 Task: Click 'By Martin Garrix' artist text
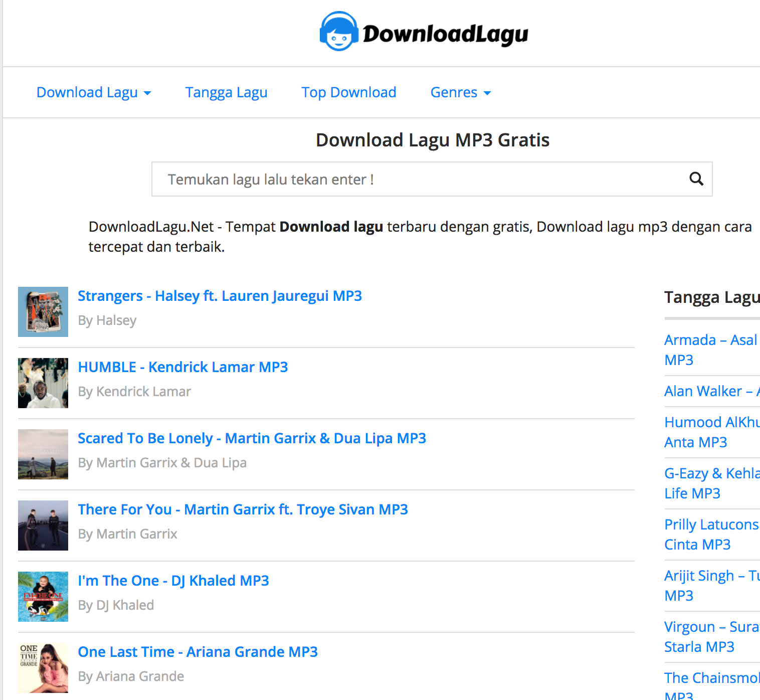click(128, 534)
